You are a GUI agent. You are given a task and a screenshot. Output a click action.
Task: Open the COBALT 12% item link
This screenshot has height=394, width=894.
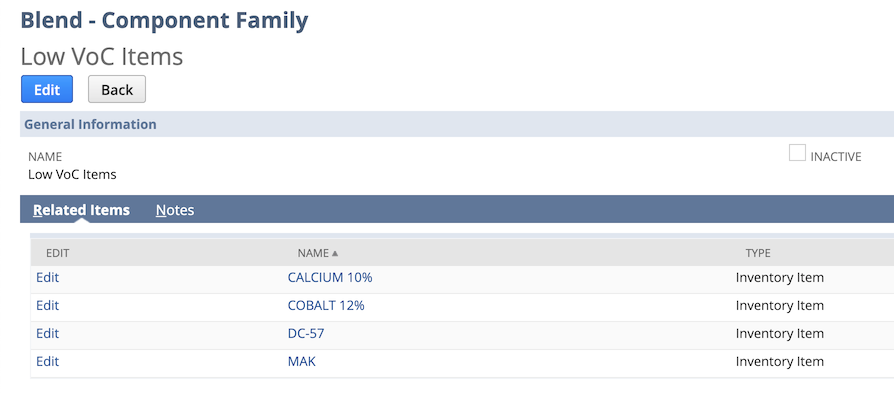pos(326,306)
